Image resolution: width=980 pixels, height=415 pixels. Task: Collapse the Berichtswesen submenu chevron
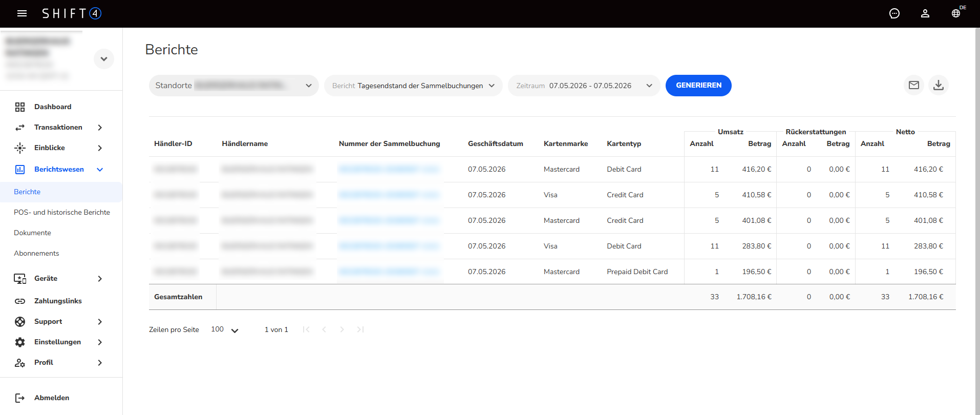click(x=100, y=170)
